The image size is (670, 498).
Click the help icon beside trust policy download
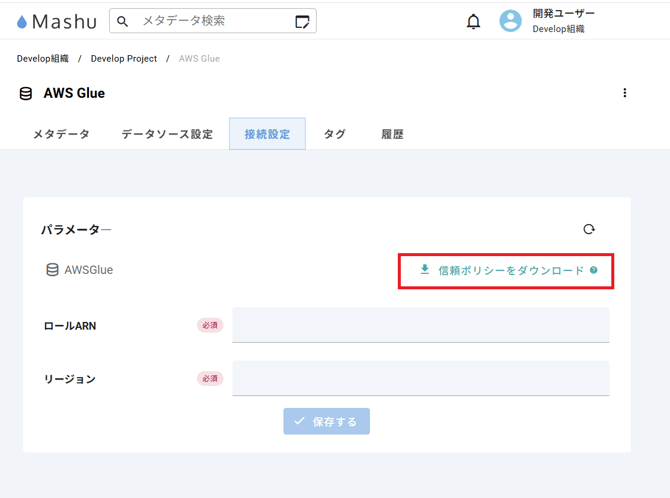coord(594,270)
